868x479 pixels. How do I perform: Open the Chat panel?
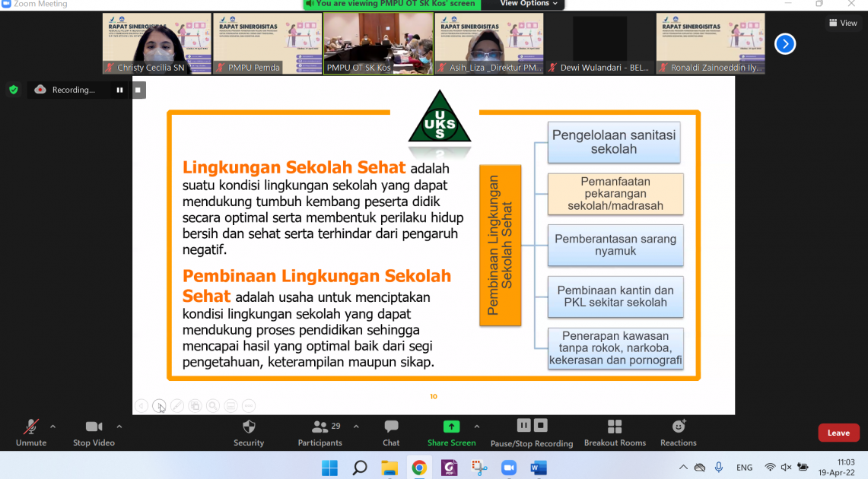coord(391,432)
